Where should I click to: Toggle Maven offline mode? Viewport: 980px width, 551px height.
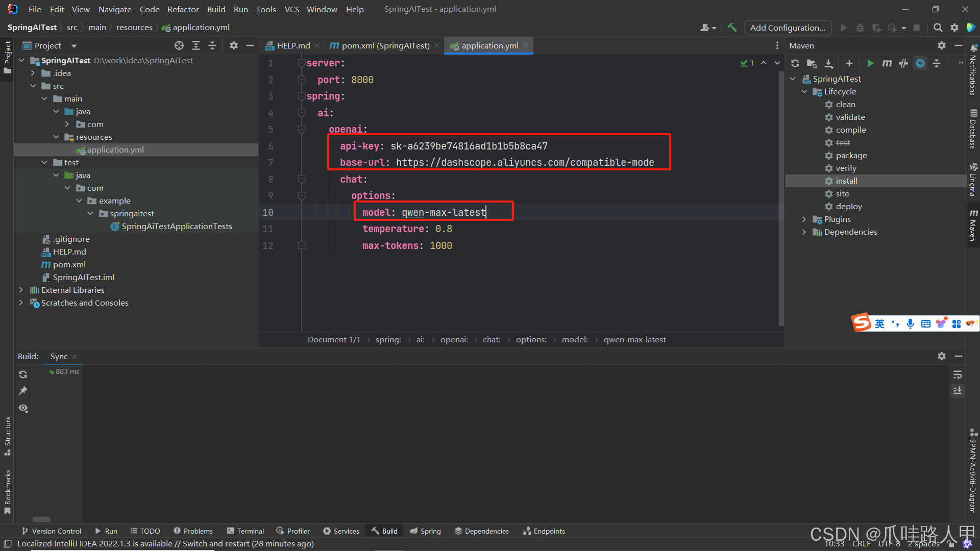(903, 63)
